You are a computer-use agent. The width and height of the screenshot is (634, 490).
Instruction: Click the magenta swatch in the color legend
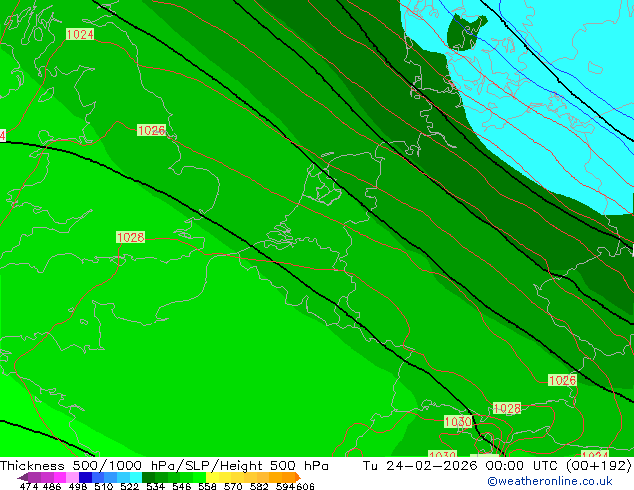pos(60,477)
